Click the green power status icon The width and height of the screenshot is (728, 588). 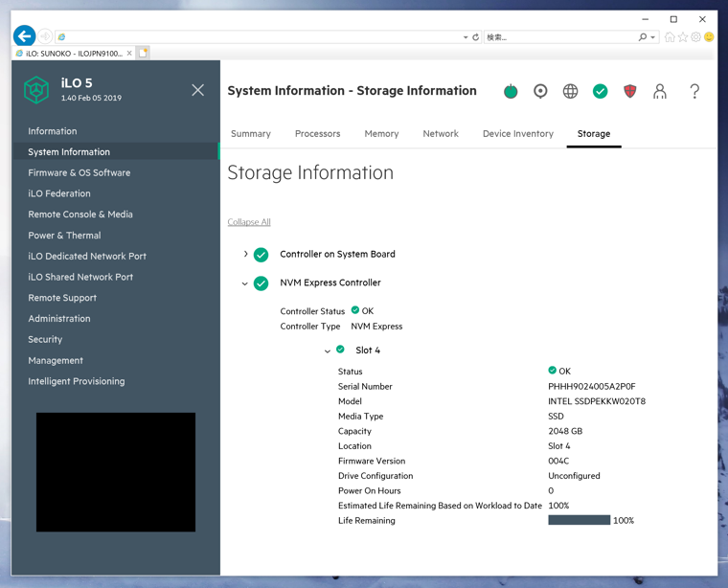pyautogui.click(x=511, y=91)
